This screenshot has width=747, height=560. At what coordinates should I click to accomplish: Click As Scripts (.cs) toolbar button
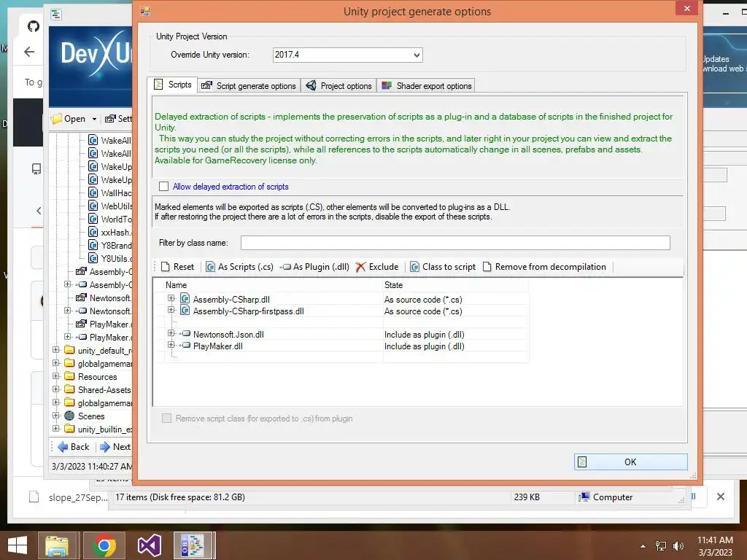(239, 267)
